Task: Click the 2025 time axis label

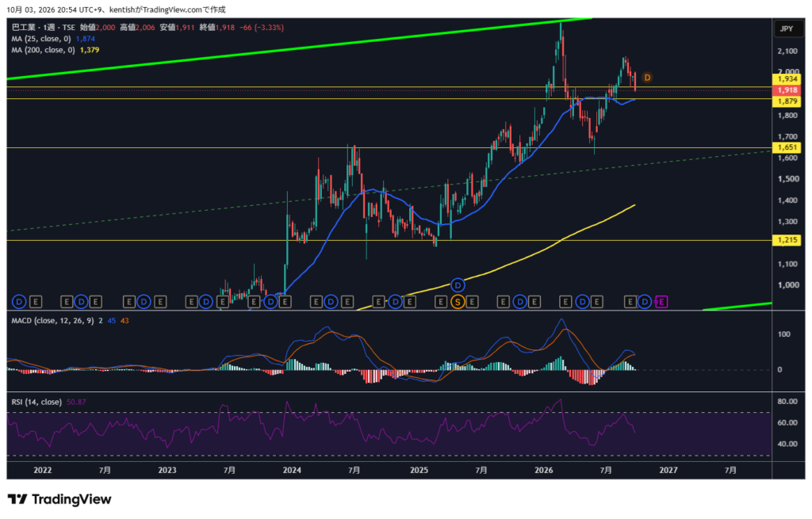Action: pos(419,471)
